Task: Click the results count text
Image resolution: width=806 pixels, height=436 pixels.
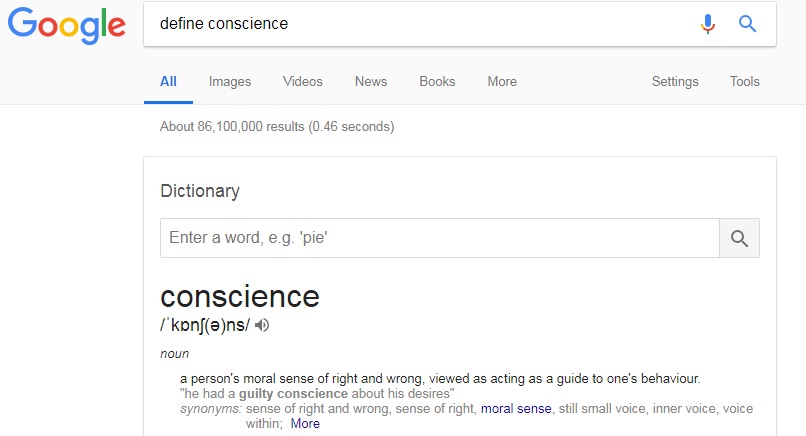Action: (x=277, y=127)
